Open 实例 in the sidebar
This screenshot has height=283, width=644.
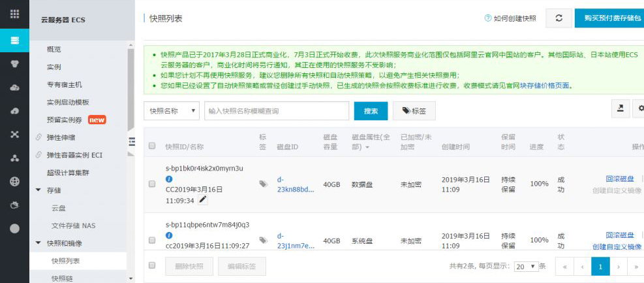[54, 67]
